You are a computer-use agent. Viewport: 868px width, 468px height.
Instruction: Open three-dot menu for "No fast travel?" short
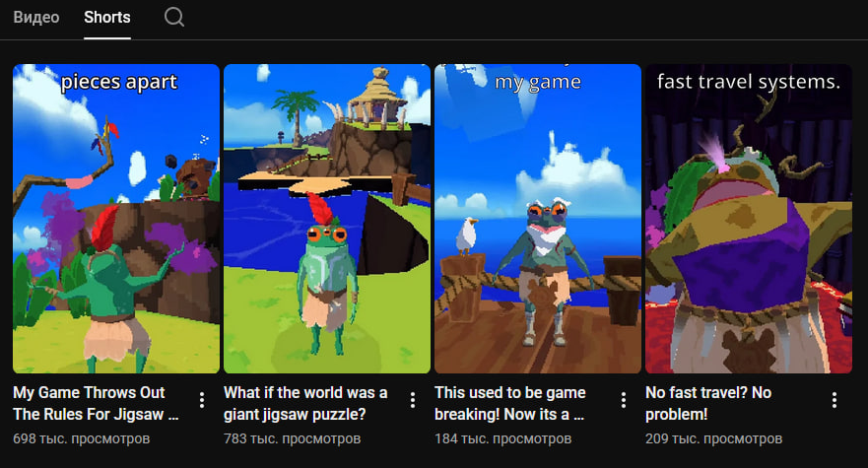(x=835, y=400)
